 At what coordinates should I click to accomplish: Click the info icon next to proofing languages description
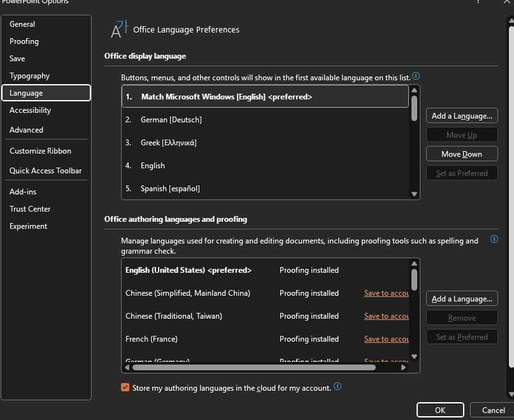pyautogui.click(x=494, y=239)
